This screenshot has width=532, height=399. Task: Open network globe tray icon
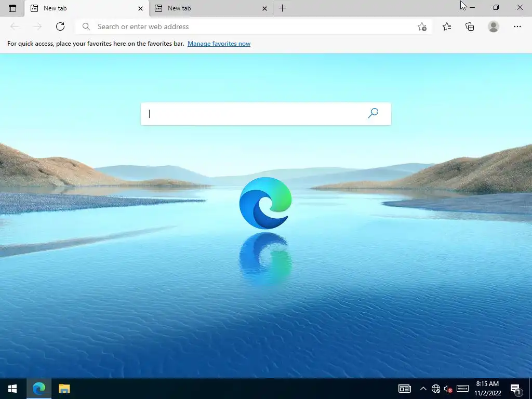pyautogui.click(x=436, y=389)
